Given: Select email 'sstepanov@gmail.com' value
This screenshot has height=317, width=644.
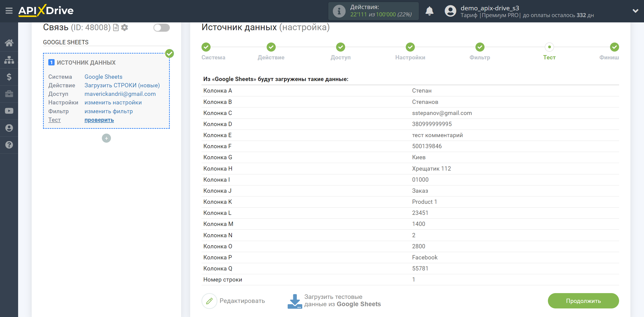Looking at the screenshot, I should coord(442,113).
